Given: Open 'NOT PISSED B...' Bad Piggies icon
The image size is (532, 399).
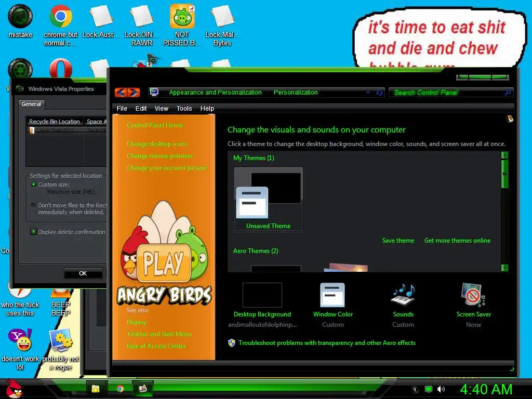Looking at the screenshot, I should tap(182, 25).
